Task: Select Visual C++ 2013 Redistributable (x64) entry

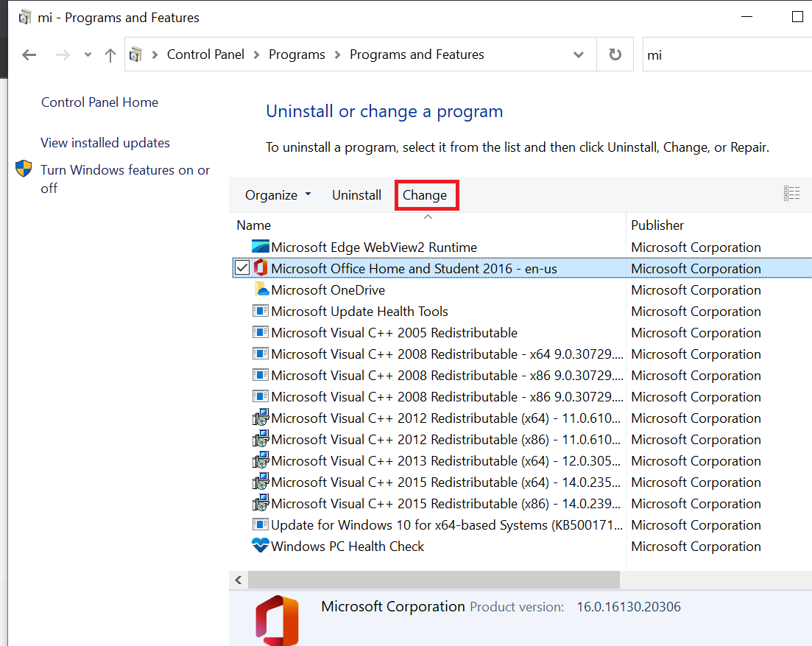Action: tap(446, 460)
